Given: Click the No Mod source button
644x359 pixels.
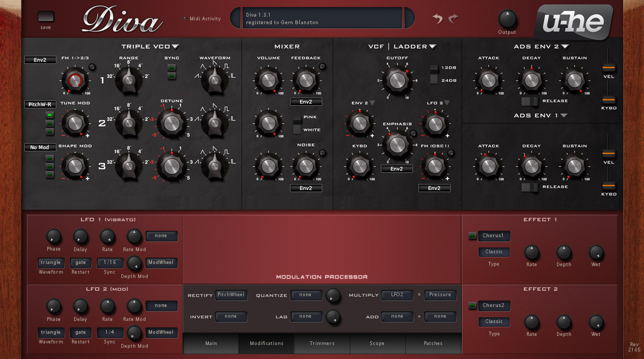Looking at the screenshot, I should [40, 147].
